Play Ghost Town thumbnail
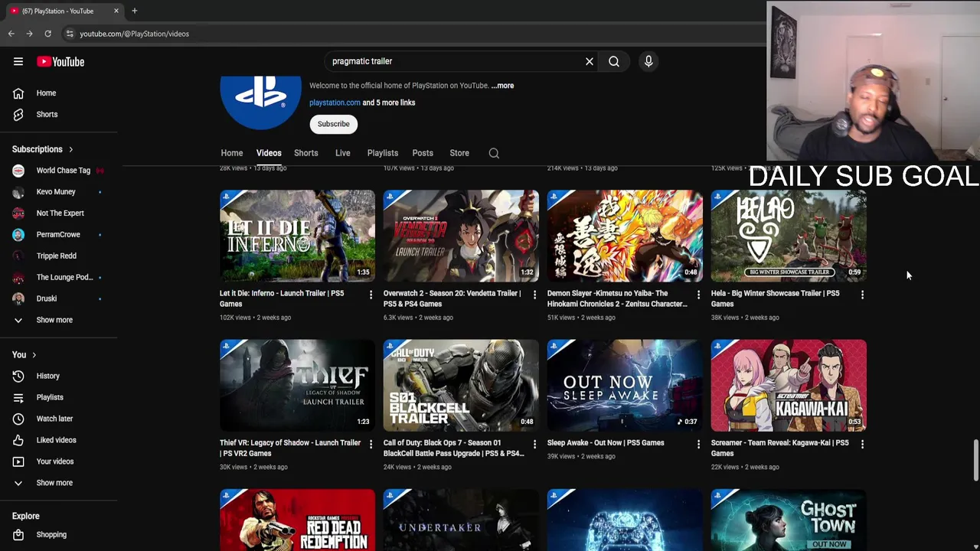Image resolution: width=980 pixels, height=551 pixels. [x=789, y=520]
